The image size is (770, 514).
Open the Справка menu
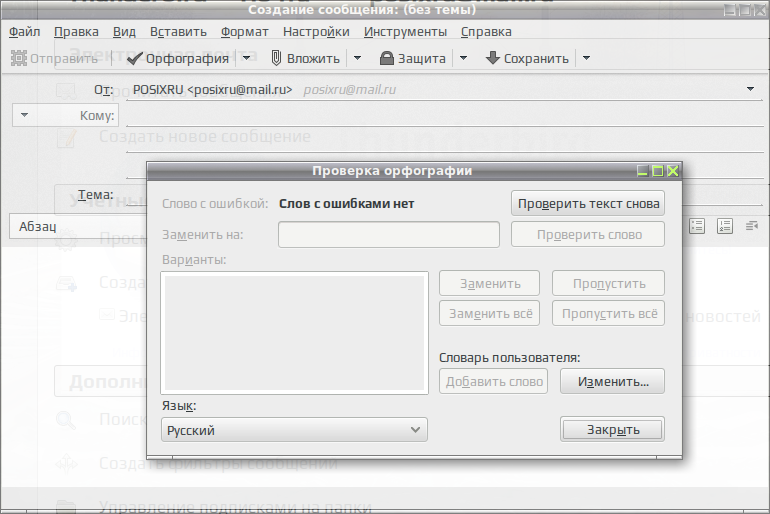click(486, 32)
